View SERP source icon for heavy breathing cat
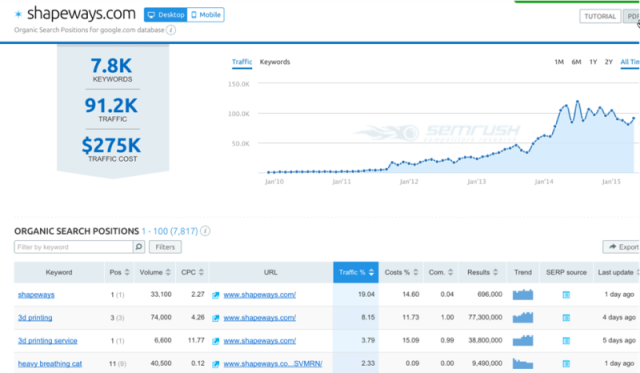640x373 pixels. pos(566,364)
